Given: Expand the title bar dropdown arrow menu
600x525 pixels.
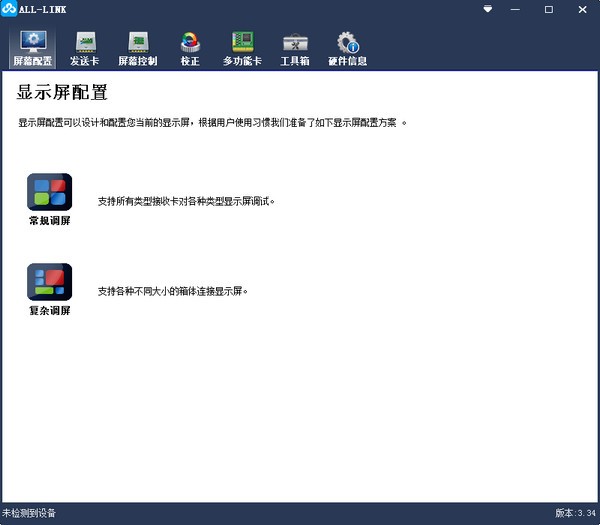Looking at the screenshot, I should pos(487,9).
